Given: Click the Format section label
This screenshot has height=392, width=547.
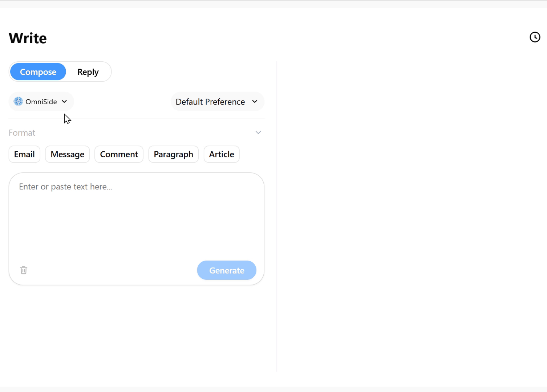Looking at the screenshot, I should [x=22, y=133].
